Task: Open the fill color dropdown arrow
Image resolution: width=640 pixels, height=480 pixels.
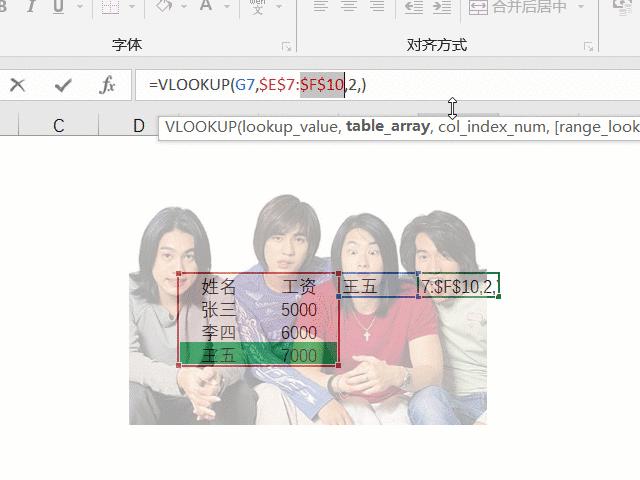Action: point(184,6)
